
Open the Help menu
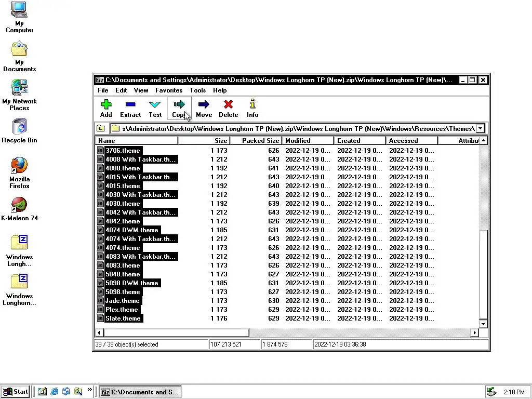pos(220,90)
